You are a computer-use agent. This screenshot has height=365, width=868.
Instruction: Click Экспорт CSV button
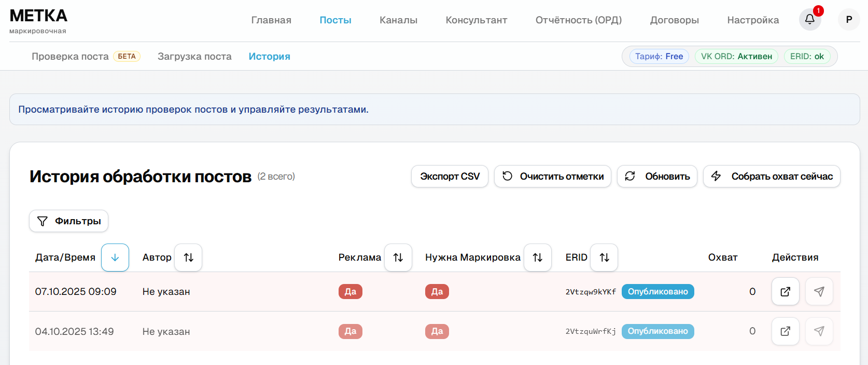pos(450,177)
